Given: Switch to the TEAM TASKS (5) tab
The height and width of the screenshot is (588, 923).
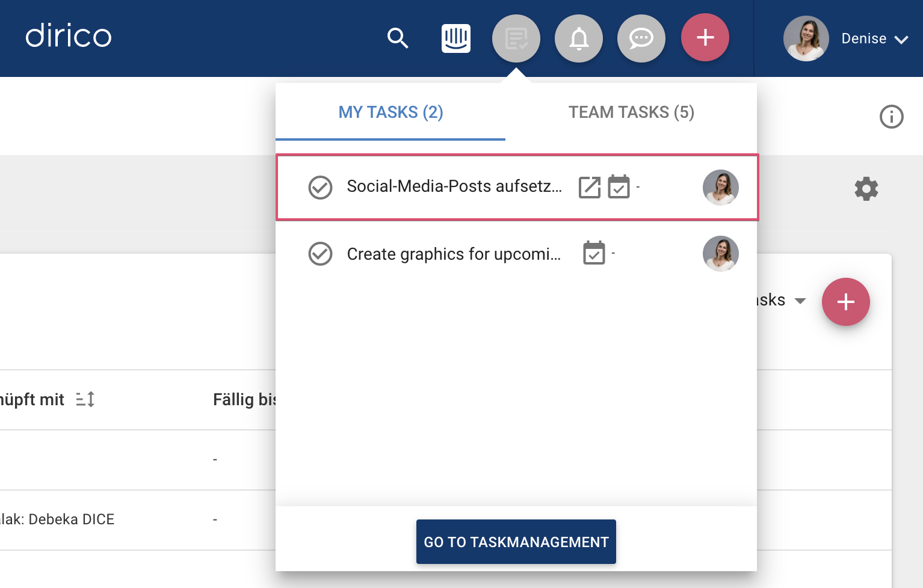Looking at the screenshot, I should pyautogui.click(x=631, y=112).
